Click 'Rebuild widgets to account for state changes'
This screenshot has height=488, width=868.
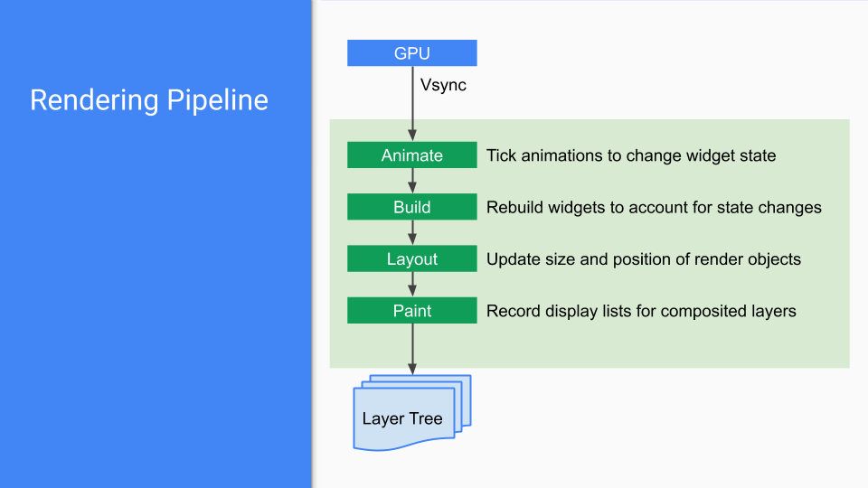(654, 208)
